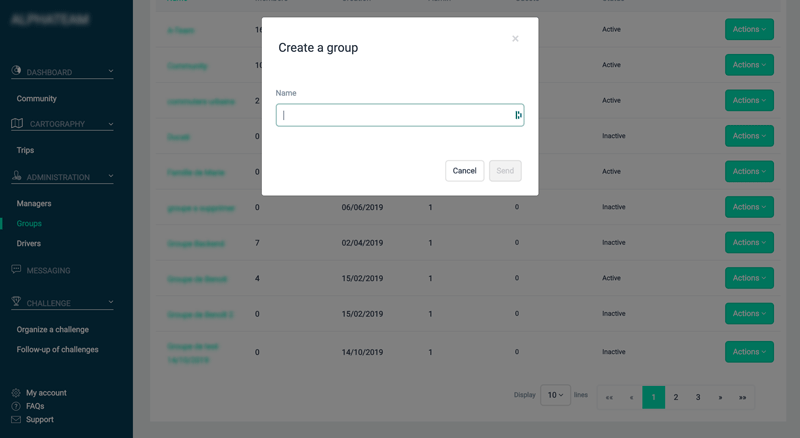800x438 pixels.
Task: Click the Dashboard globe icon
Action: point(17,72)
